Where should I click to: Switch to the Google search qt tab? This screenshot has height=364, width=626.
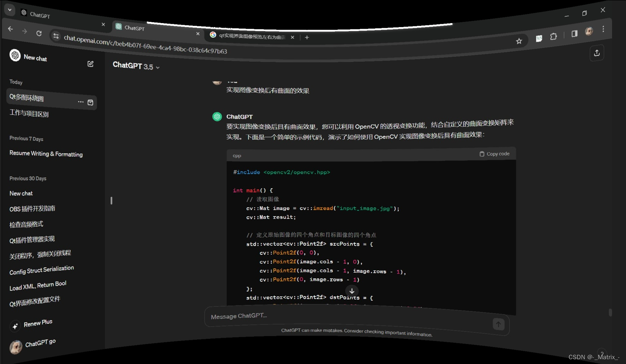[252, 37]
